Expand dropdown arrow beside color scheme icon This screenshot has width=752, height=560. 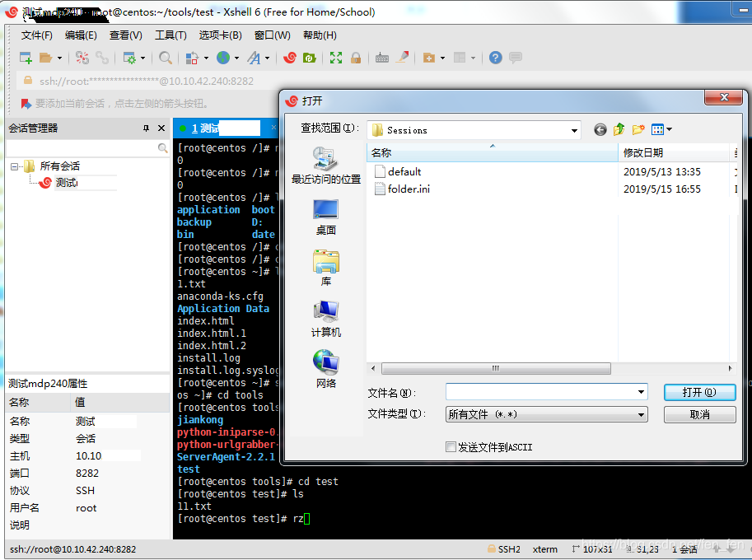click(206, 58)
